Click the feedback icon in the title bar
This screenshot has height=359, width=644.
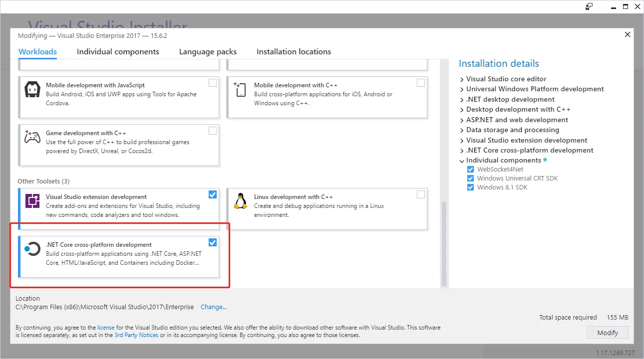click(x=589, y=6)
